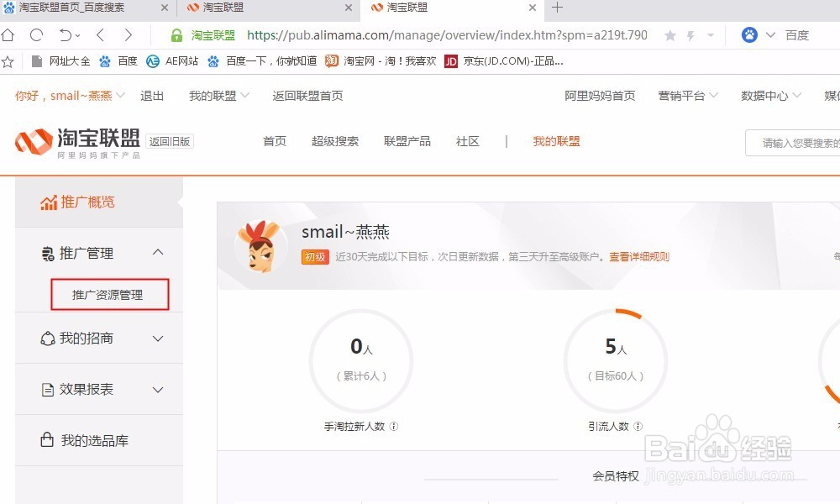Image resolution: width=840 pixels, height=504 pixels.
Task: Click the smail~燕燕 username text
Action: point(345,232)
